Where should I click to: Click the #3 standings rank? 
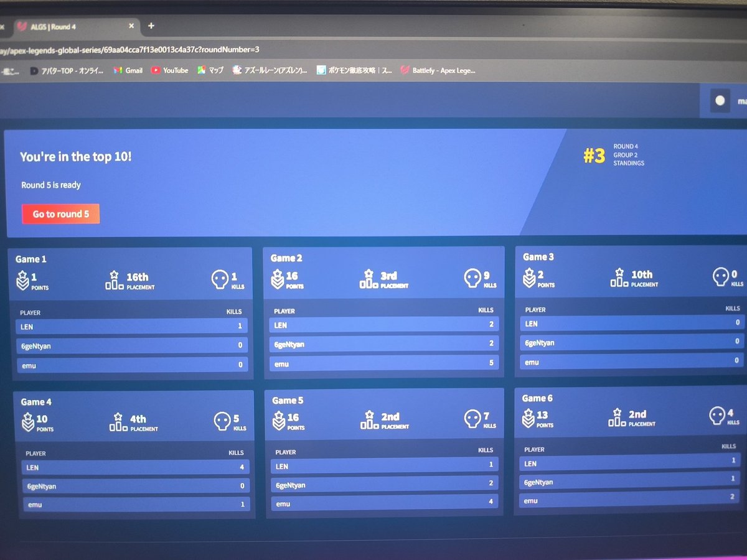(594, 156)
